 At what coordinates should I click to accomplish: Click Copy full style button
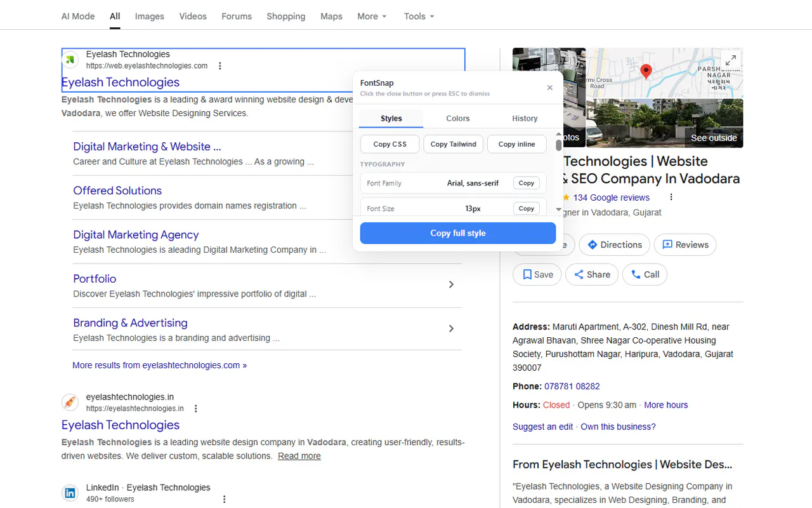point(458,233)
